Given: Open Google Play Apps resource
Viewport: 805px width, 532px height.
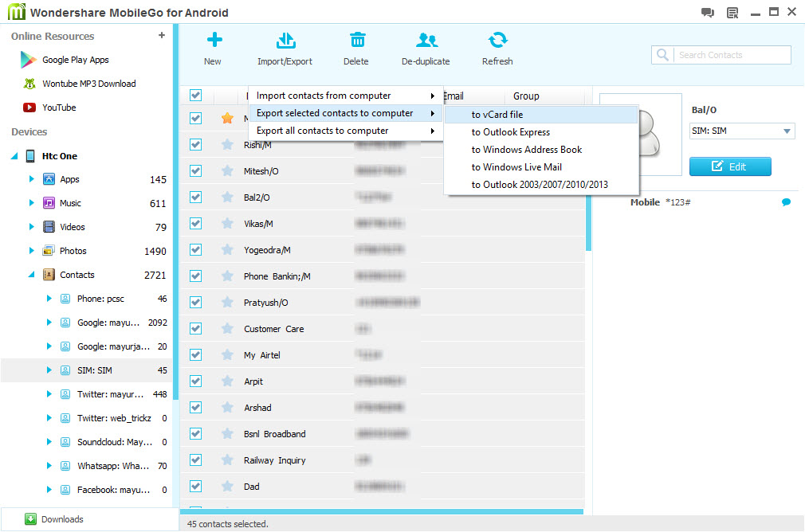Looking at the screenshot, I should [x=76, y=60].
